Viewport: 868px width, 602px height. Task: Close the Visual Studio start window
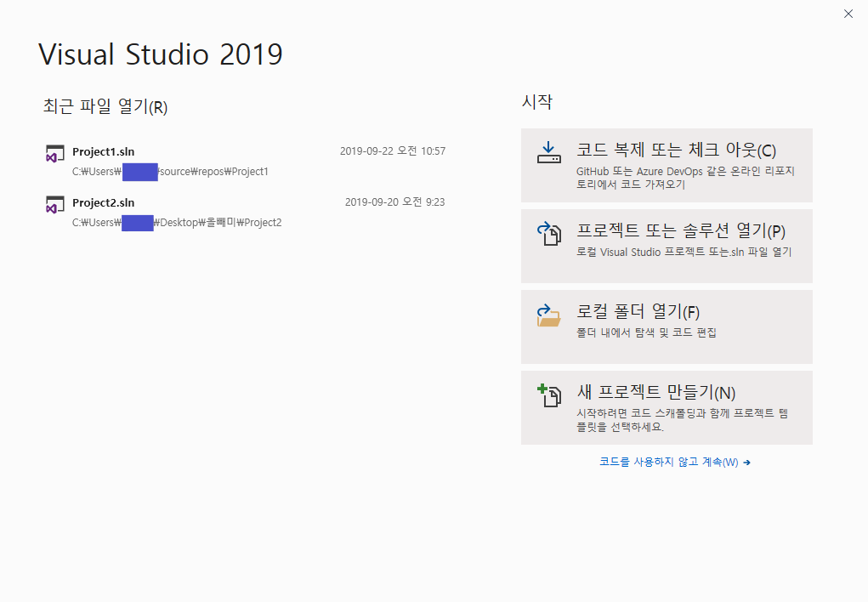848,14
